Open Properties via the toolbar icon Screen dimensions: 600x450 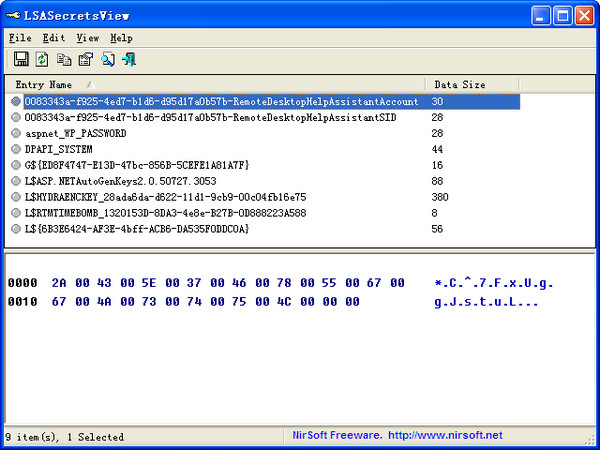(86, 59)
